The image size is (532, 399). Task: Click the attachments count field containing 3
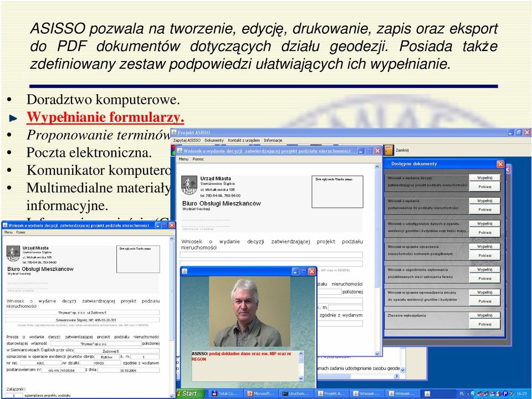click(x=14, y=396)
